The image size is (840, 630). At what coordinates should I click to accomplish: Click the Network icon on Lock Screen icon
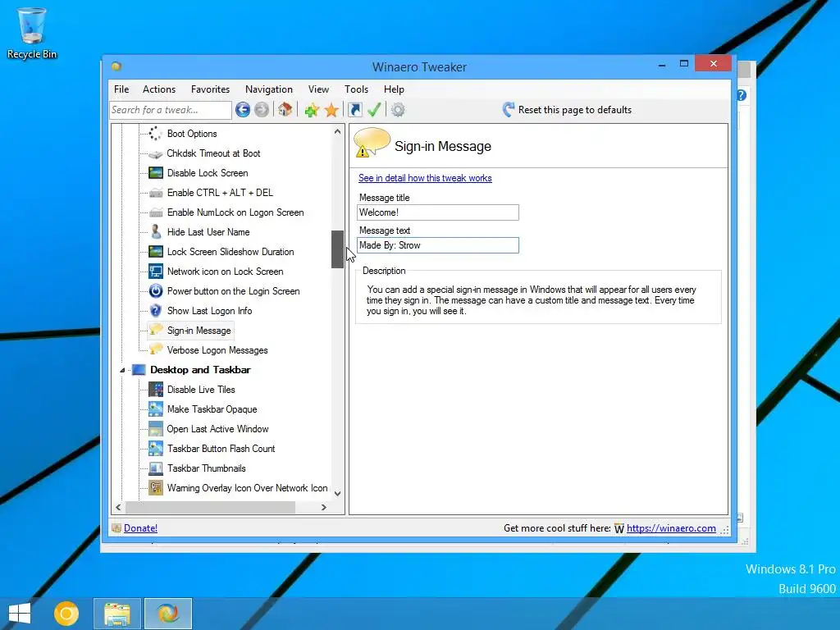155,271
